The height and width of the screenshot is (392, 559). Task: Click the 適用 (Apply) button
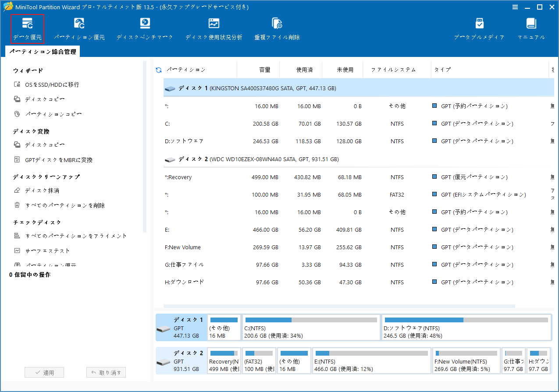click(44, 372)
